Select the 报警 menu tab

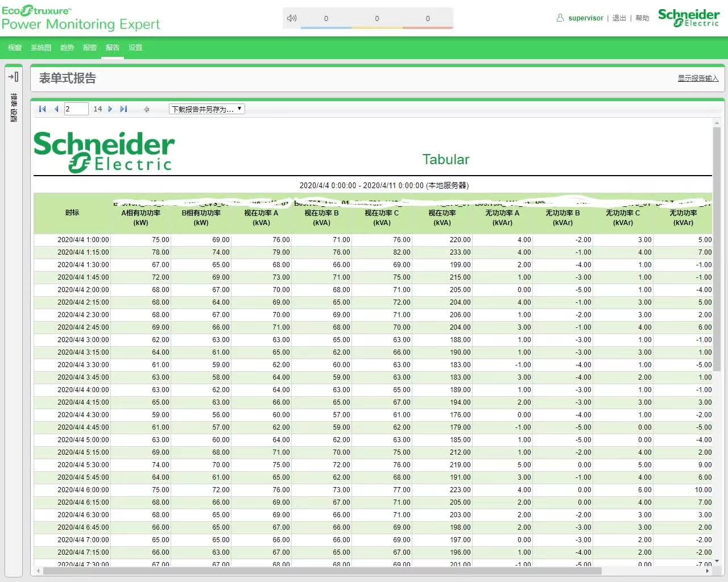(x=90, y=48)
